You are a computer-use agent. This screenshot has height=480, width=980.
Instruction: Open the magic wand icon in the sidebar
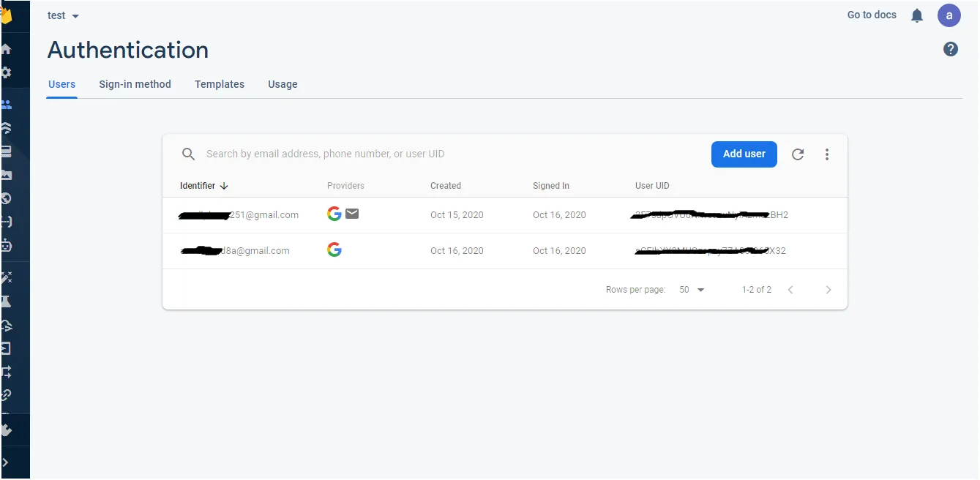coord(6,277)
